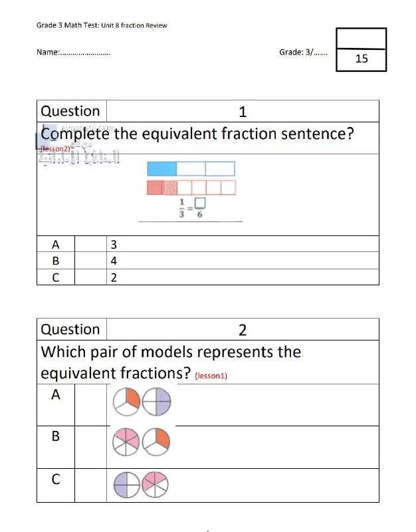Mark answer box B in Question 2
The height and width of the screenshot is (532, 416).
click(x=90, y=447)
